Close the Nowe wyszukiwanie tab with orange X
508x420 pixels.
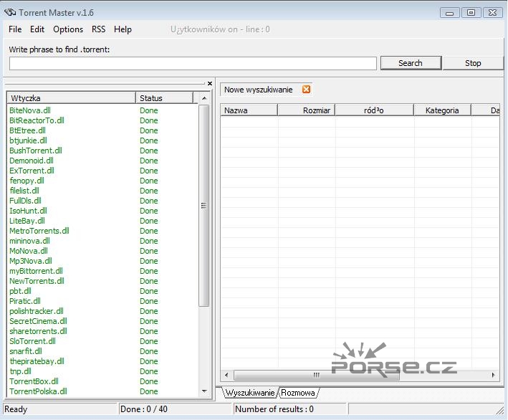(307, 90)
